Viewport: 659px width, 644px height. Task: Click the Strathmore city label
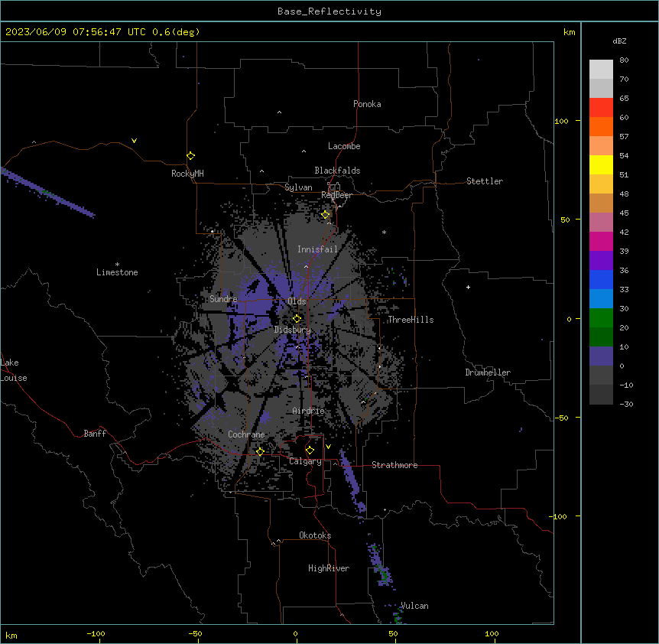point(394,465)
